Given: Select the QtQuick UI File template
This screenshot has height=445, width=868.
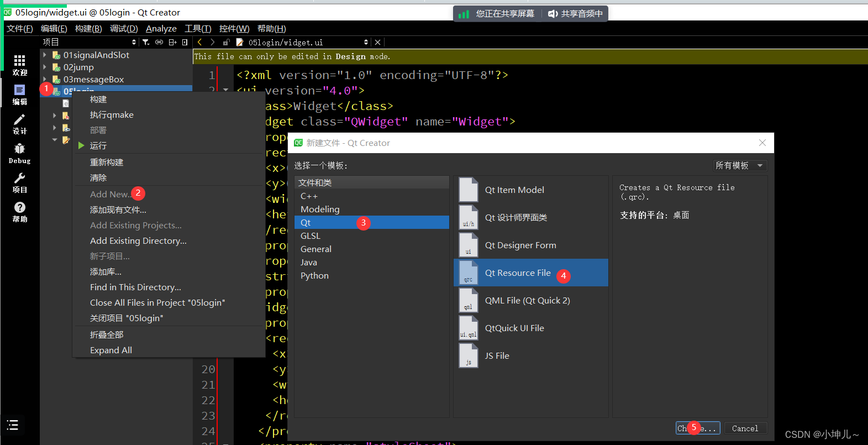Looking at the screenshot, I should [x=531, y=328].
